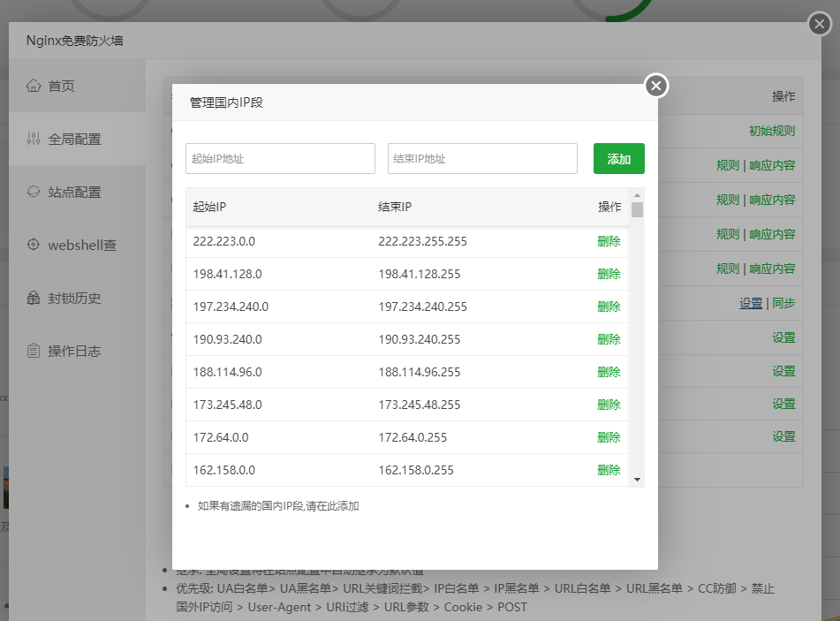Select the 198.41.128.255 end IP cell
Screen dimensions: 840x621
coord(420,274)
